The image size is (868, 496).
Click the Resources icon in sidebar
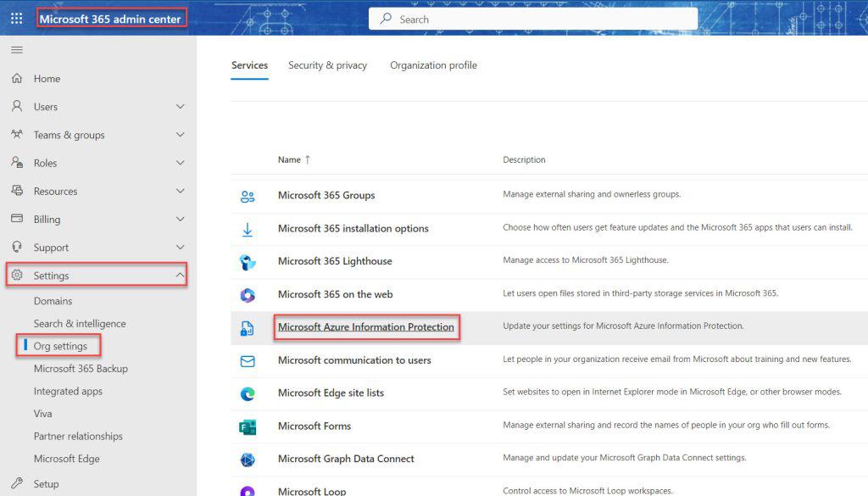click(x=17, y=191)
